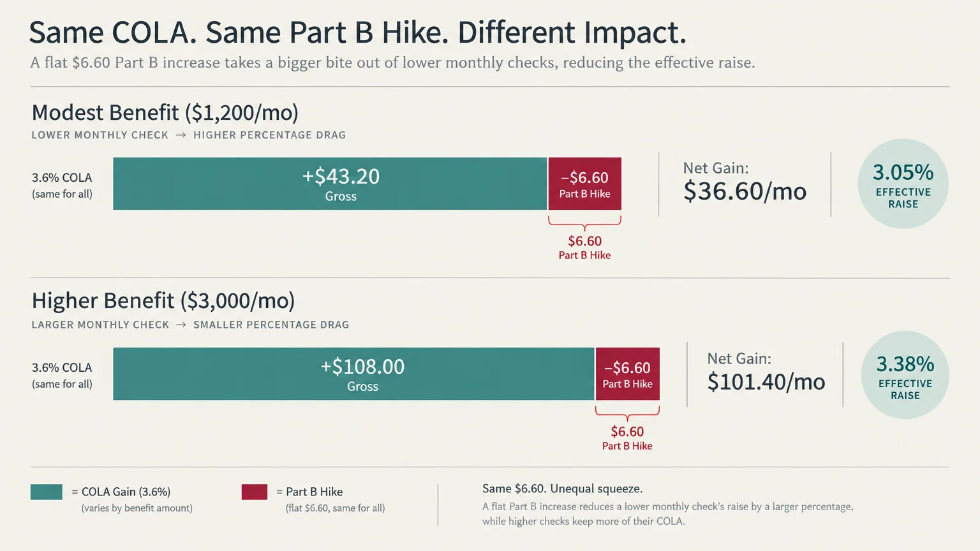Click the footer sentence 'while higher checks keep more of their COLA.'
Screen dimensions: 980x551
[583, 521]
